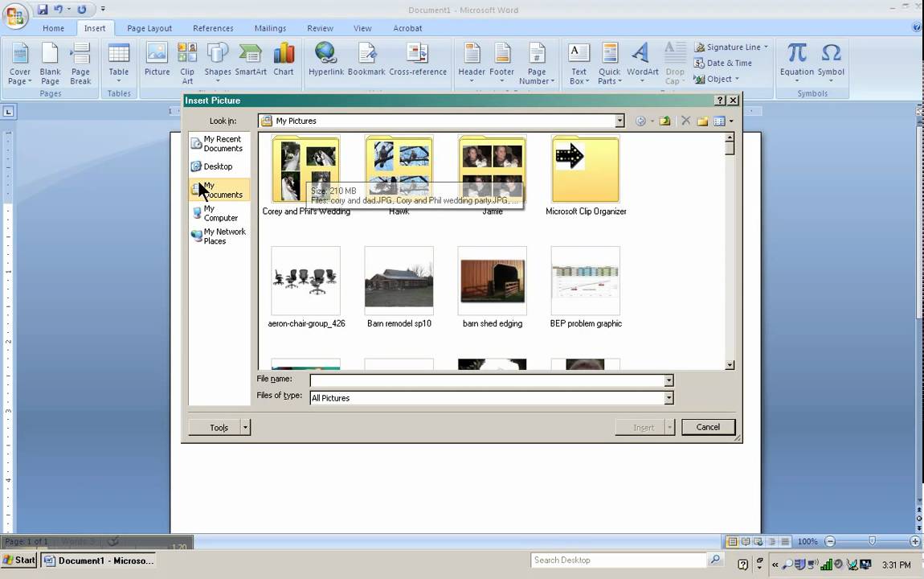
Task: Click the Picture icon in the ribbon
Action: pos(157,59)
